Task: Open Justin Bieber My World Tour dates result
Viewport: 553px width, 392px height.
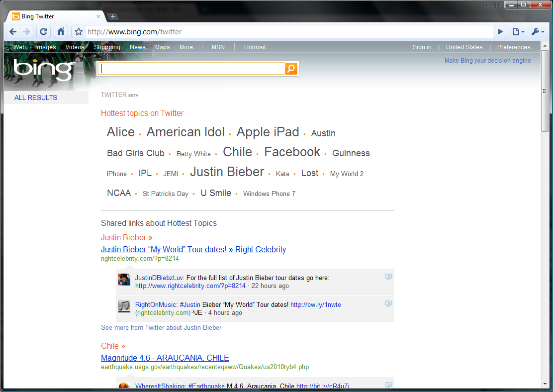Action: click(x=193, y=249)
